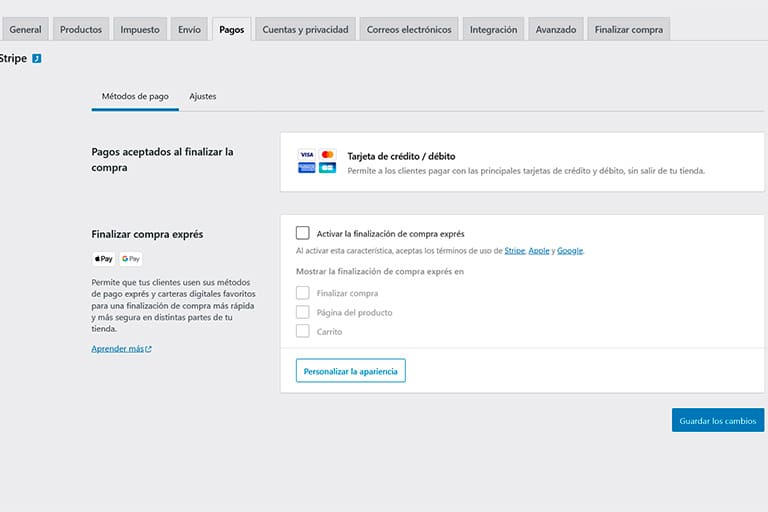Click 'Guardar los cambios' button

(718, 420)
